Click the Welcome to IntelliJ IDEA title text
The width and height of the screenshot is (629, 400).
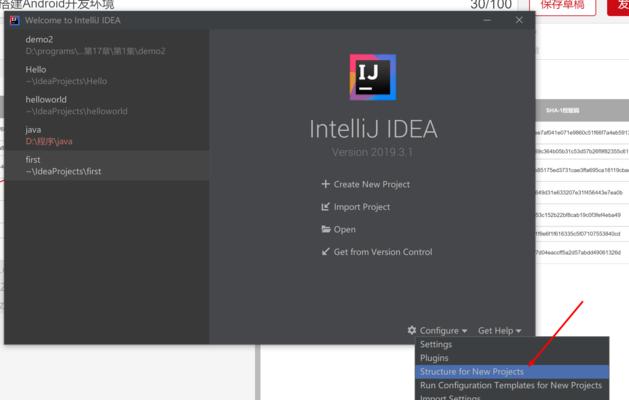[x=73, y=20]
